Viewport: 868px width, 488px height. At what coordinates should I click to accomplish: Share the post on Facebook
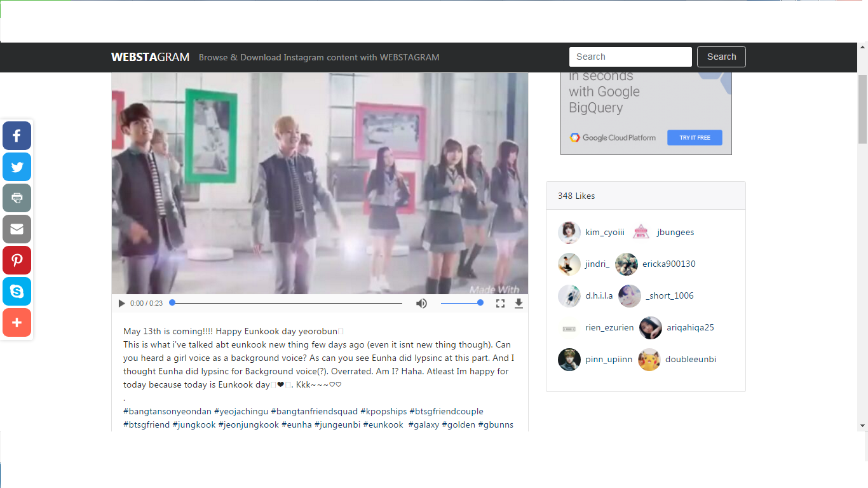pyautogui.click(x=17, y=135)
